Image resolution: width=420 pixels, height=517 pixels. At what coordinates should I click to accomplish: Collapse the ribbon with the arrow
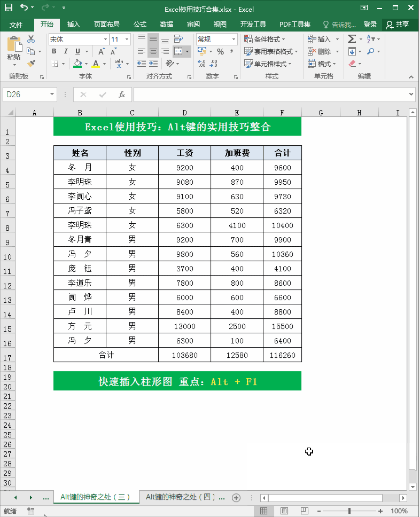(411, 77)
